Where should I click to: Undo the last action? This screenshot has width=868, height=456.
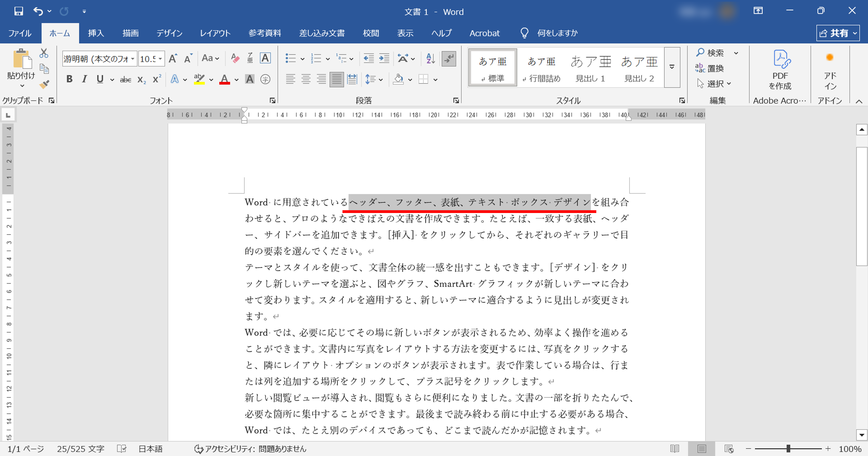38,11
